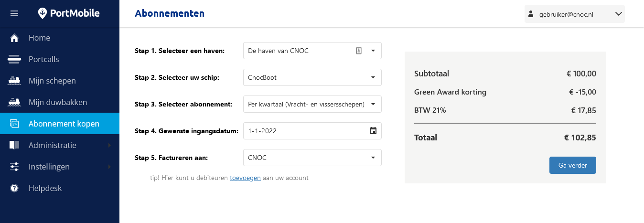644x223 pixels.
Task: Click the Mijn schepen ship icon
Action: pos(14,81)
